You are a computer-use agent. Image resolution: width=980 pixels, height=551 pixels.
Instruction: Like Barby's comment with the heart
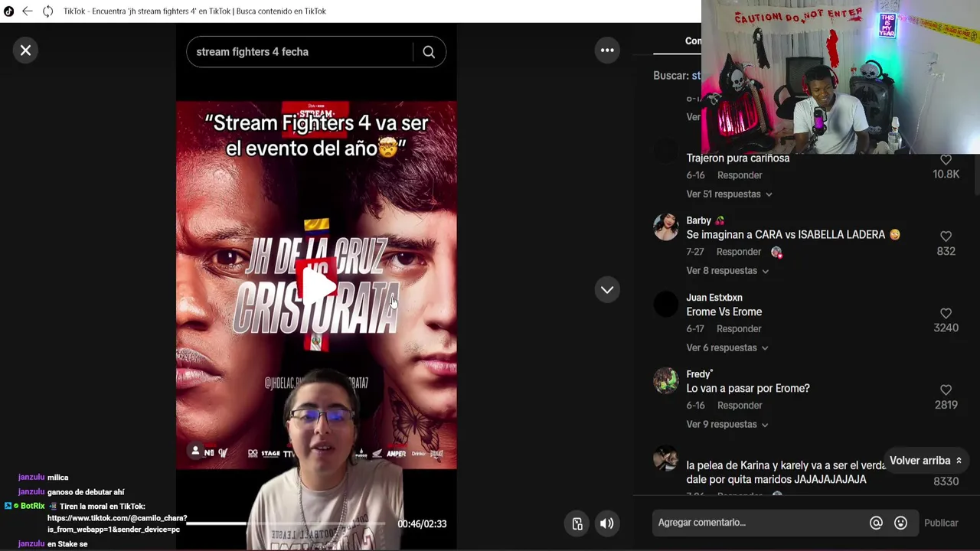[946, 236]
